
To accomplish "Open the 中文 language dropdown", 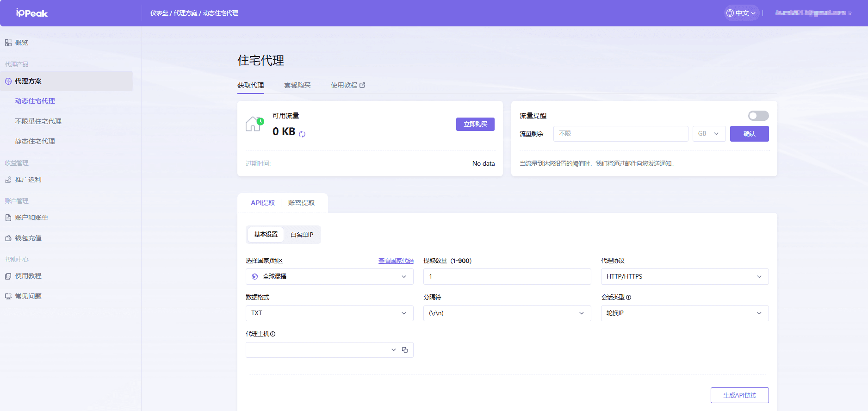I will 741,13.
